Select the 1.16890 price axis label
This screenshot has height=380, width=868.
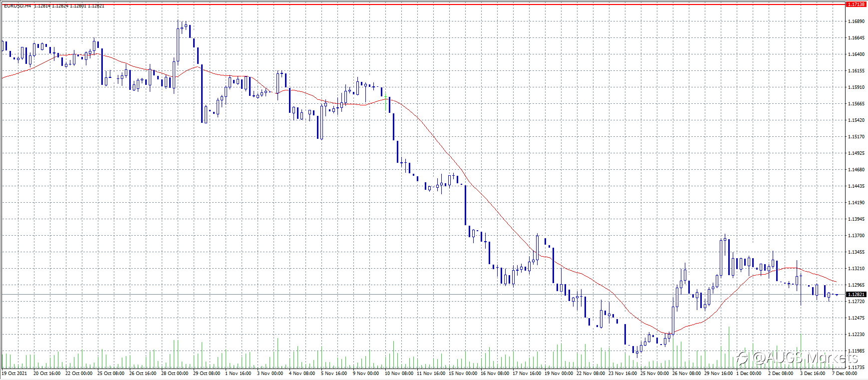[857, 21]
